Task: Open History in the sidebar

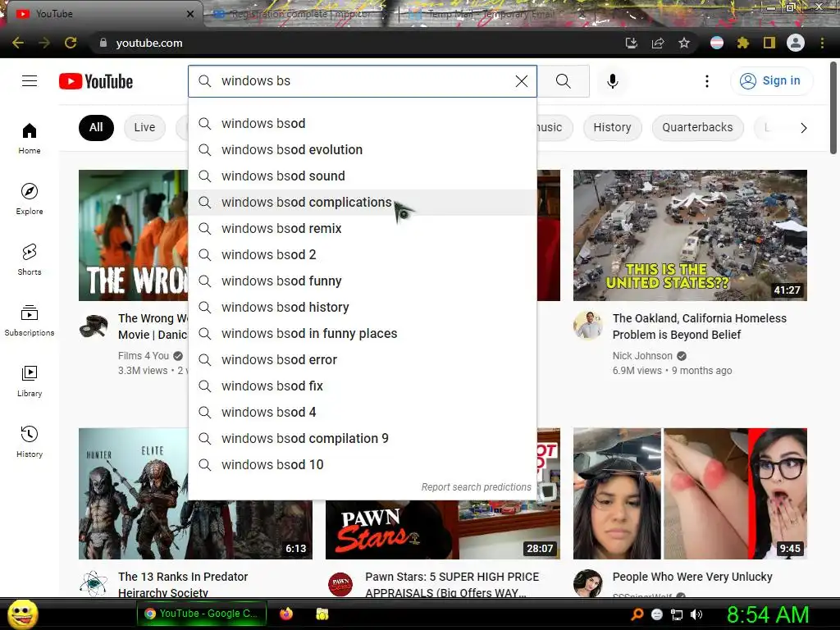Action: click(30, 441)
